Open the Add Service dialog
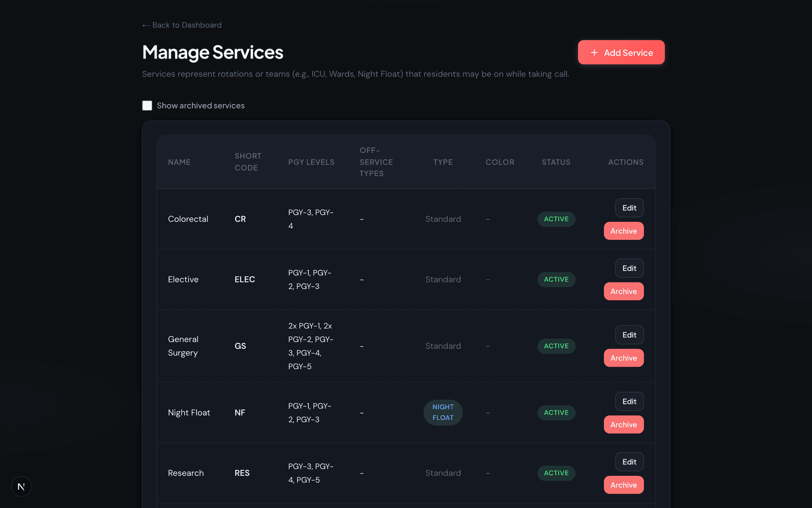The width and height of the screenshot is (812, 508). 621,52
